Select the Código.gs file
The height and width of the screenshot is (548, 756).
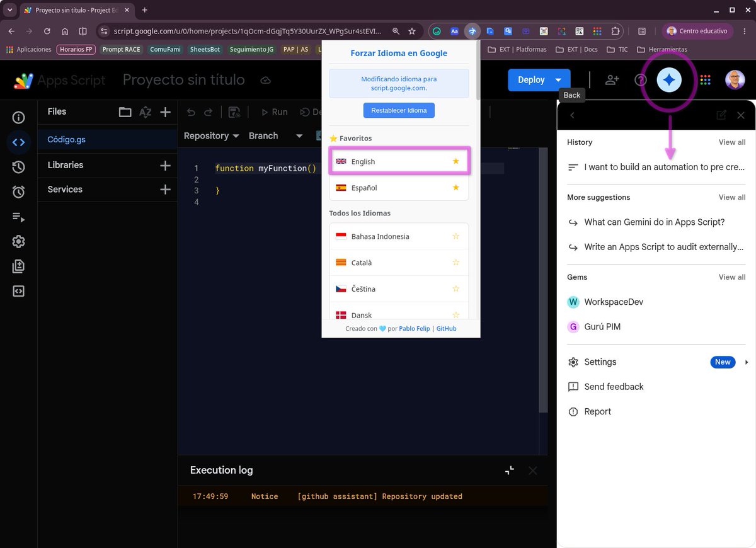[108, 140]
